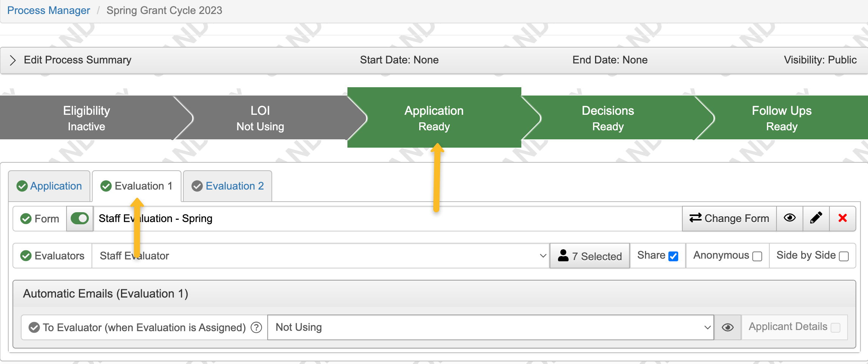The width and height of the screenshot is (868, 364).
Task: Remove the form using the red X
Action: pyautogui.click(x=842, y=218)
